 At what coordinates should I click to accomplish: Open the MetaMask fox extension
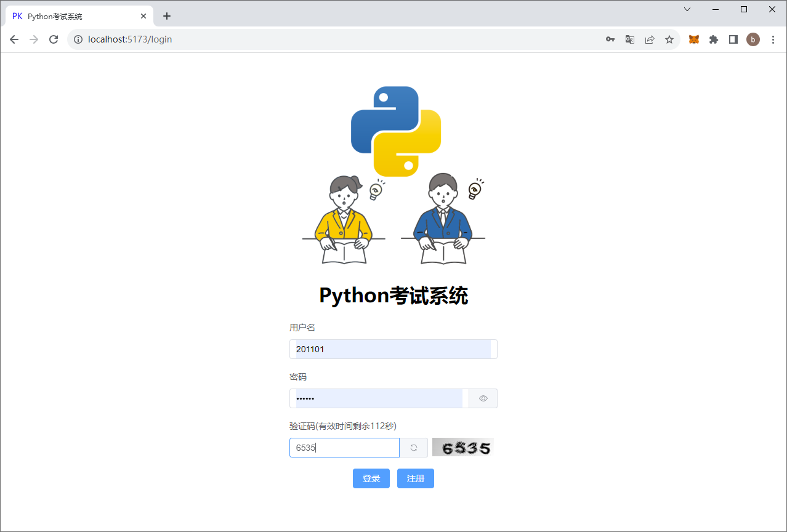point(694,39)
